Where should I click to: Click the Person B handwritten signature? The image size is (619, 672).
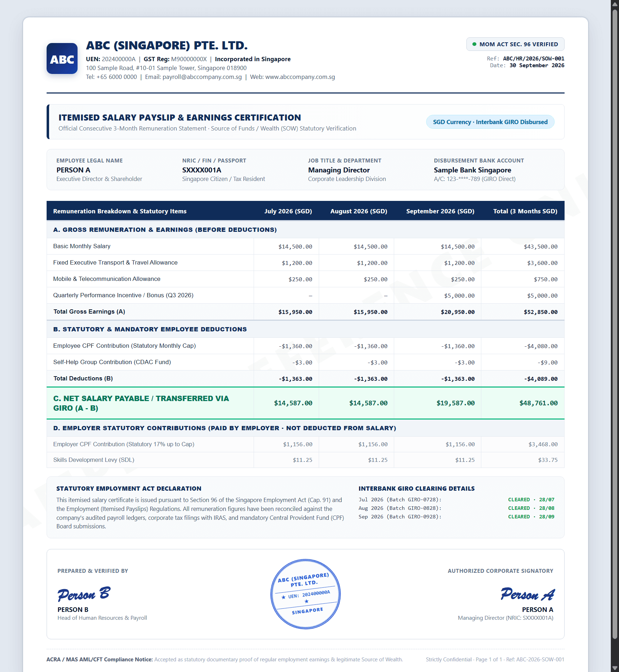click(84, 594)
